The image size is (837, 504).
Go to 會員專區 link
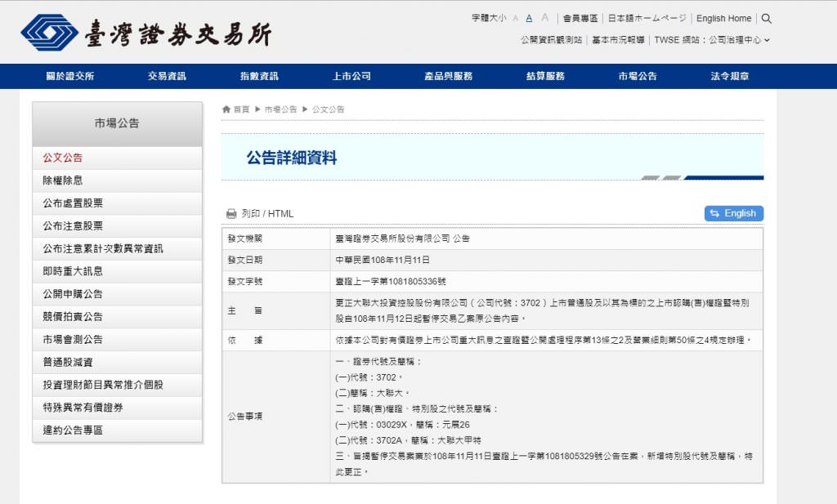[x=580, y=18]
